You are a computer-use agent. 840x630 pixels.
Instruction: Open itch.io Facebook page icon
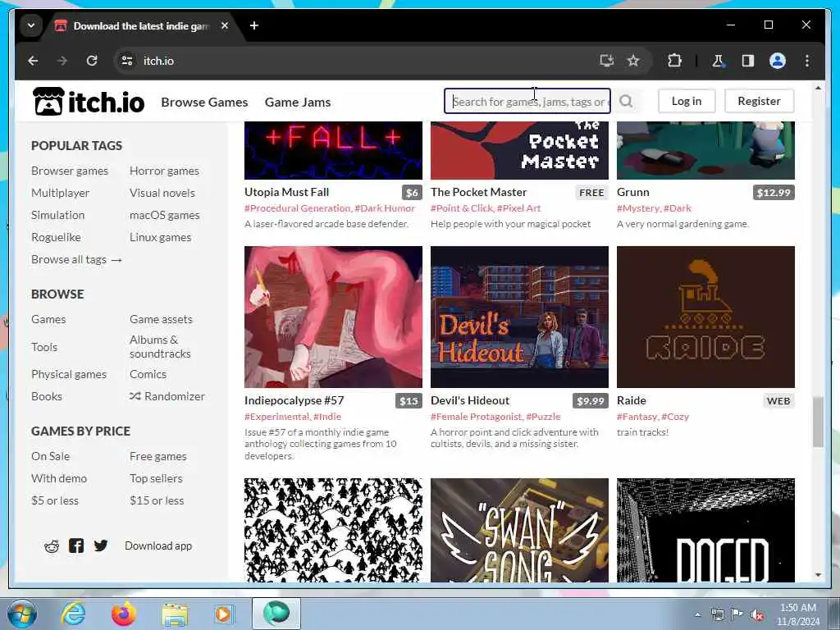pos(76,546)
